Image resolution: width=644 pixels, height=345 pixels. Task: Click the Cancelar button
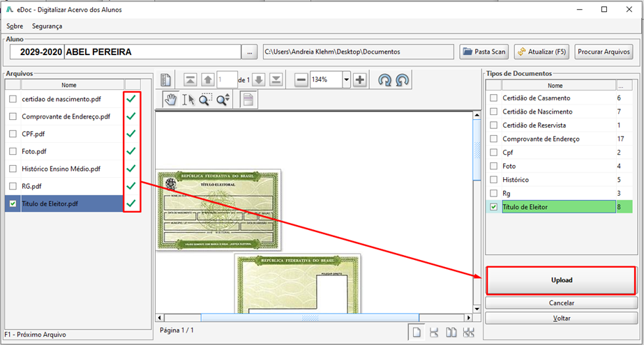pyautogui.click(x=562, y=302)
